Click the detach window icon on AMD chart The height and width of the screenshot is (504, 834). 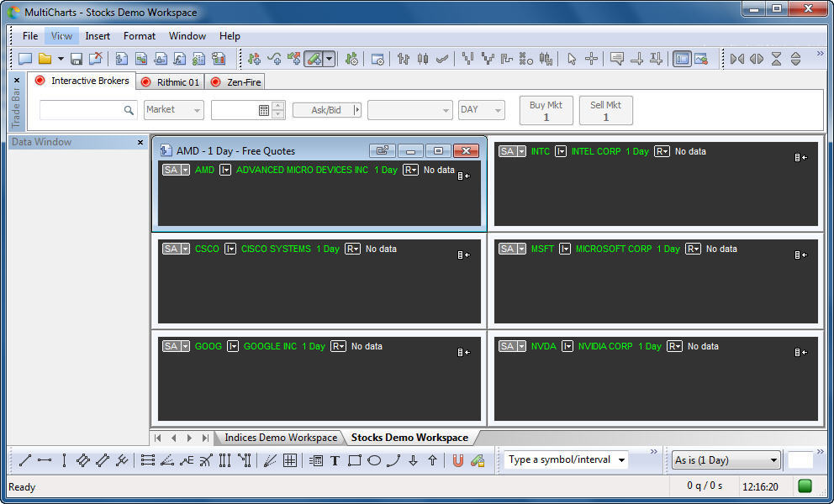click(x=383, y=151)
